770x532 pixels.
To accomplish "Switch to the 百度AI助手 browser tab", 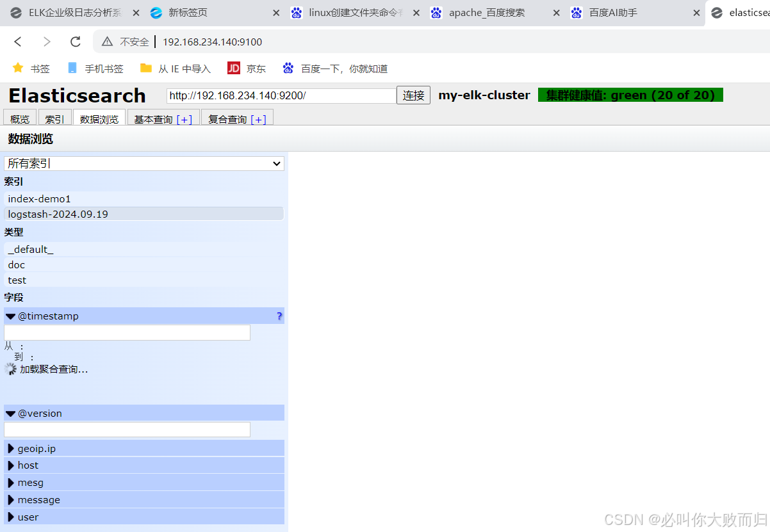I will coord(635,13).
